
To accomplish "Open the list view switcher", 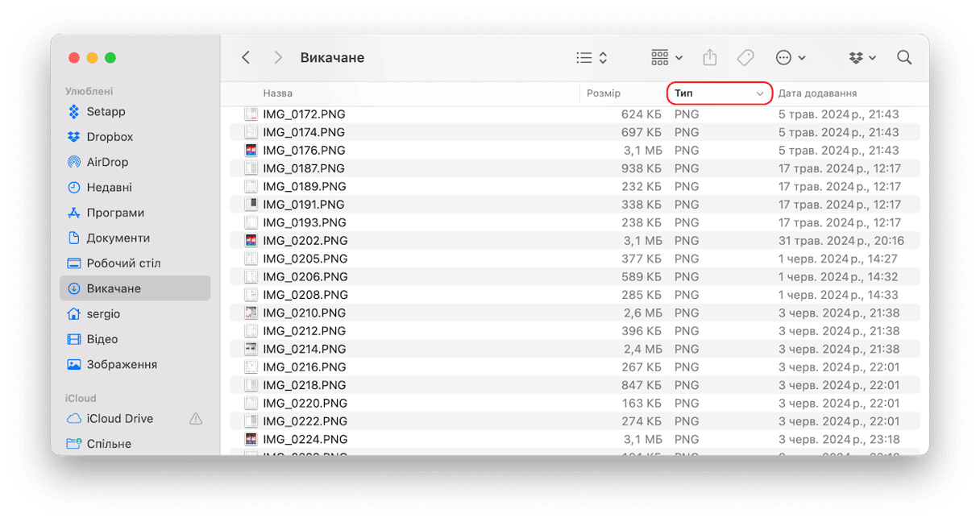I will click(592, 57).
